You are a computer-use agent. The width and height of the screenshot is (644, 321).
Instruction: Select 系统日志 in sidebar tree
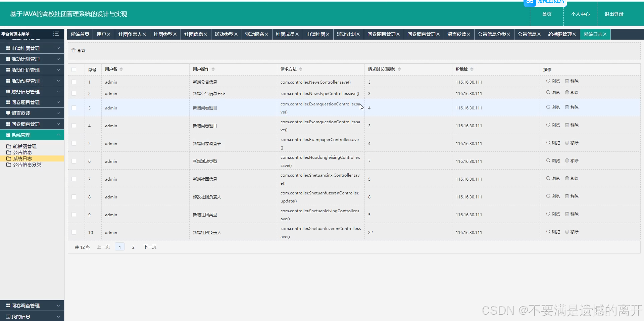[x=22, y=158]
